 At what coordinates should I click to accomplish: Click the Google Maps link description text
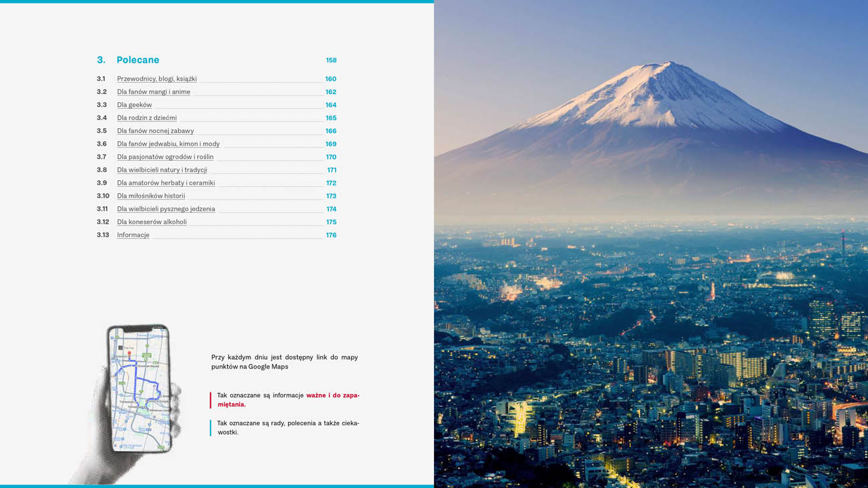click(284, 362)
